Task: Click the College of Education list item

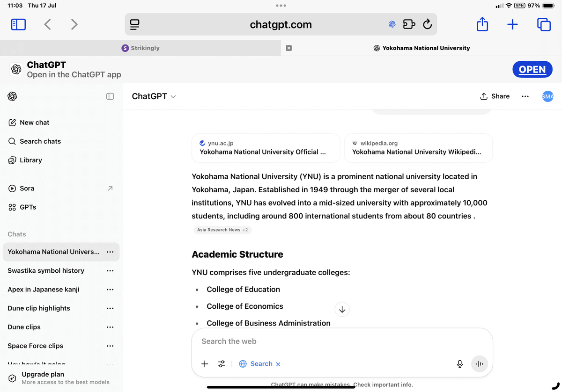Action: point(243,289)
